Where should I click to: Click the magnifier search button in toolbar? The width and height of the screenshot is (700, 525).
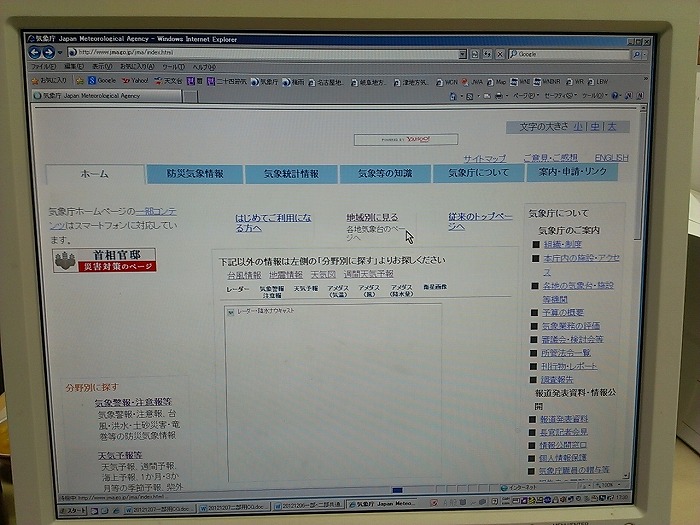pyautogui.click(x=637, y=55)
